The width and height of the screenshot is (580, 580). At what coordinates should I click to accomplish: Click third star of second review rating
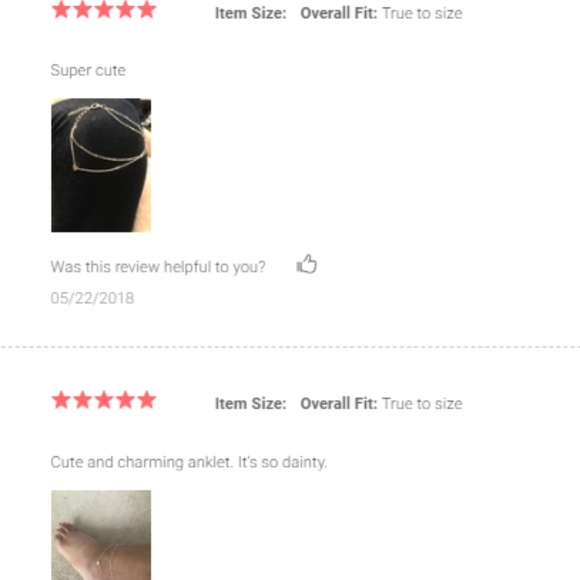coord(104,400)
